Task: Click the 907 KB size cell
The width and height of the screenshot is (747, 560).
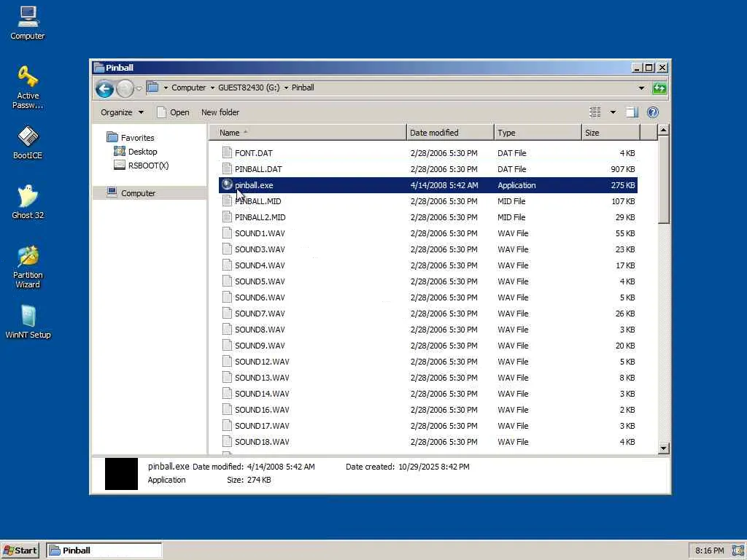Action: [623, 169]
